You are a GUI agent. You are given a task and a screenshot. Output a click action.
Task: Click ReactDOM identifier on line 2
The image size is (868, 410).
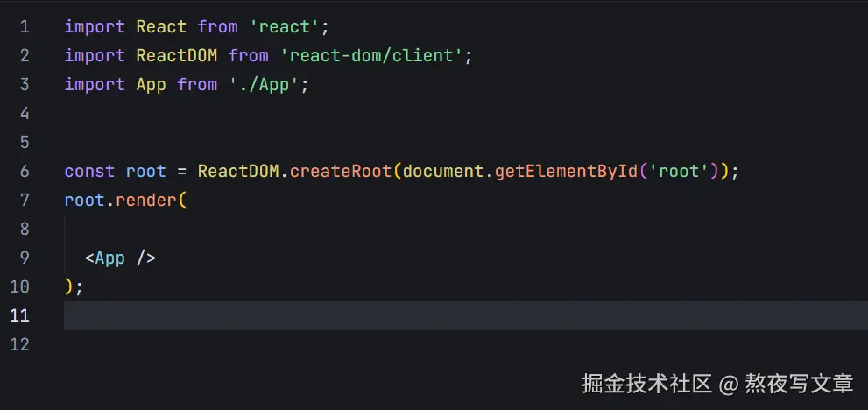pos(177,55)
